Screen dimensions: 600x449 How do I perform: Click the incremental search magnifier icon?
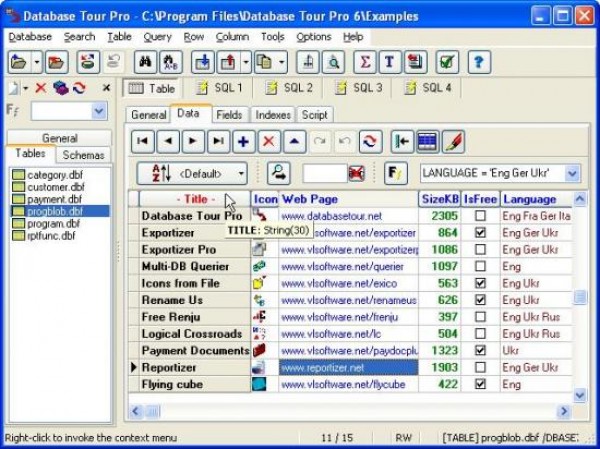click(x=279, y=173)
